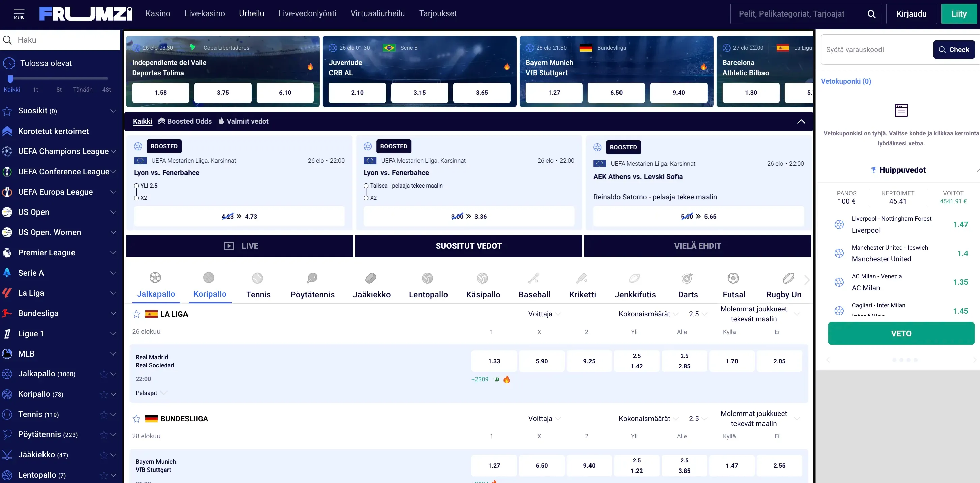Place bet with green VETO button
The image size is (980, 483).
click(901, 334)
